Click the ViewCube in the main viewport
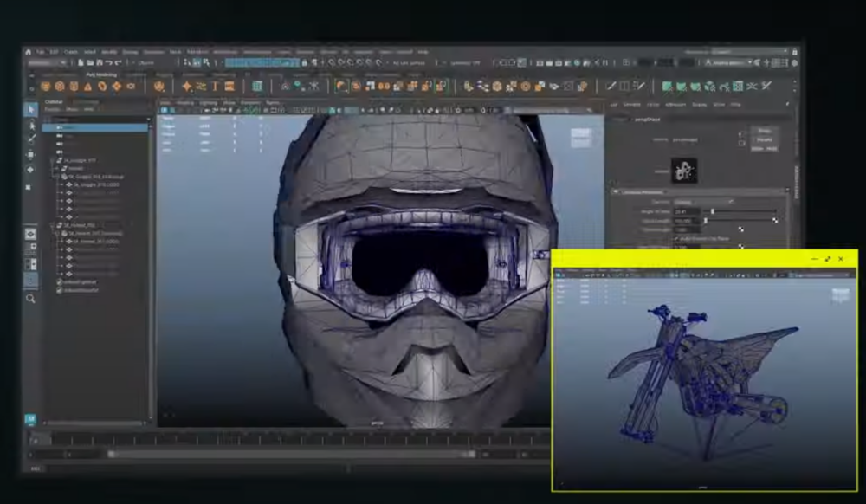Image resolution: width=866 pixels, height=504 pixels. [581, 137]
